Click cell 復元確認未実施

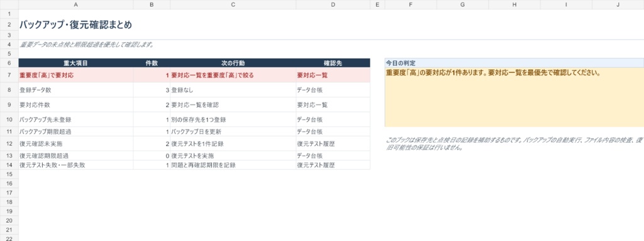click(76, 144)
